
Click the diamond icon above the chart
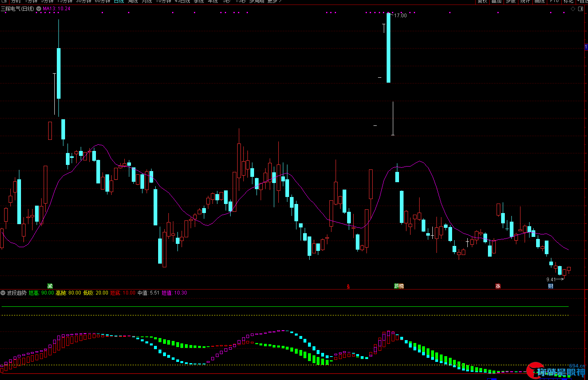pyautogui.click(x=573, y=9)
